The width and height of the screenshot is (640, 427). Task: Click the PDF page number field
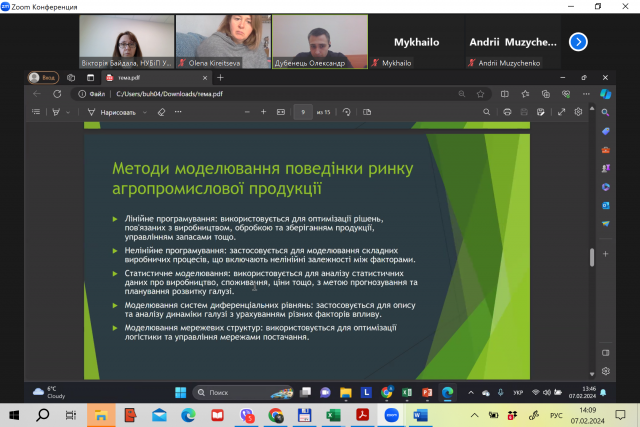tap(301, 112)
